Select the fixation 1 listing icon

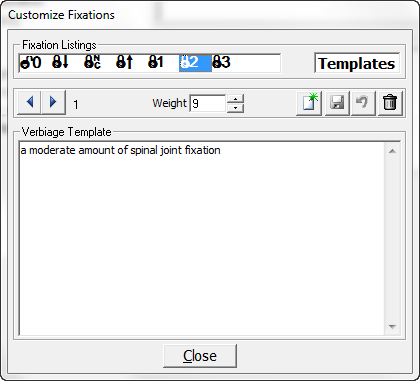click(156, 62)
